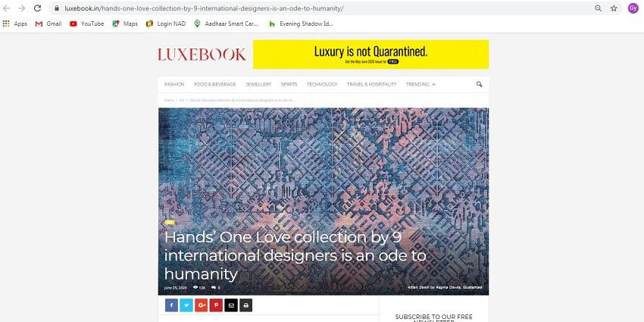This screenshot has width=644, height=322.
Task: Pin article with Pinterest icon
Action: 216,305
